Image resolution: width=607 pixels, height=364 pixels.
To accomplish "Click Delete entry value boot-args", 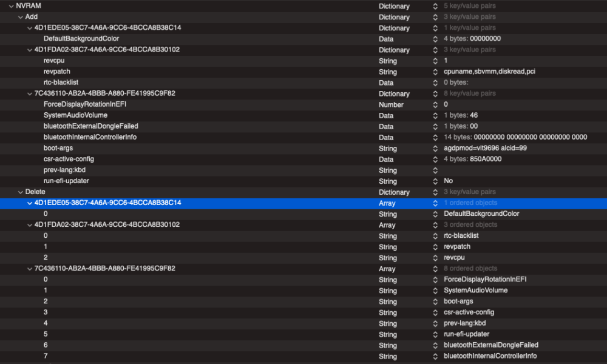I will click(x=458, y=302).
